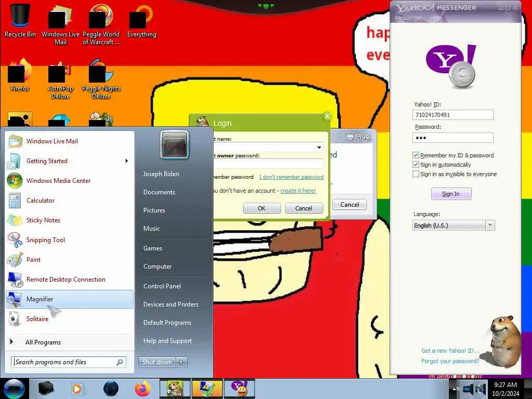Open Peggle World of Warcraft desktop icon
This screenshot has height=399, width=532.
(x=101, y=24)
